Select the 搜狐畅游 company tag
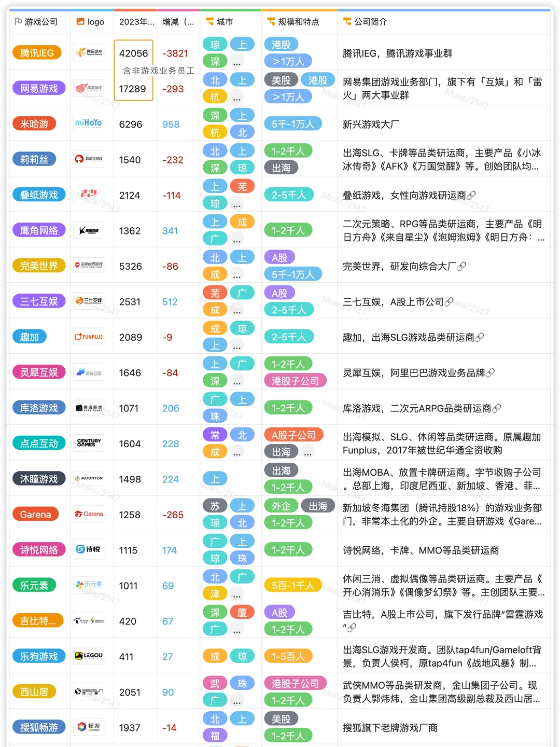560x747 pixels. [x=39, y=727]
